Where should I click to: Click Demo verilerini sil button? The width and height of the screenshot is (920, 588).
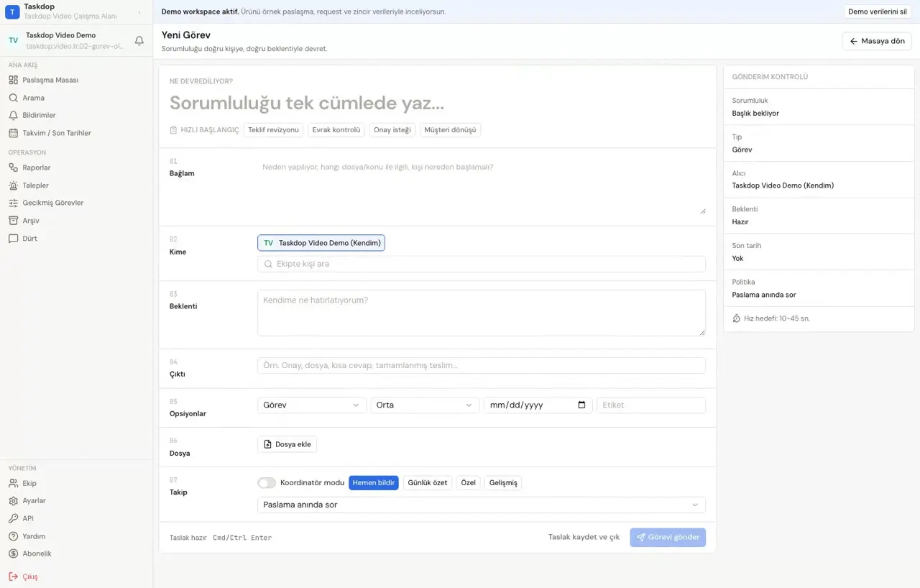[x=878, y=12]
